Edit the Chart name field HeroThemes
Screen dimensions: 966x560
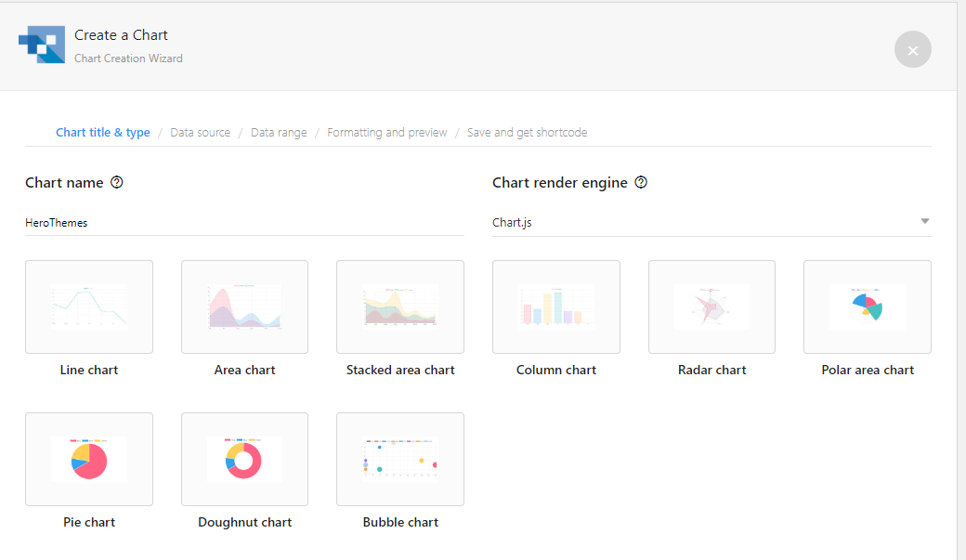[x=243, y=223]
